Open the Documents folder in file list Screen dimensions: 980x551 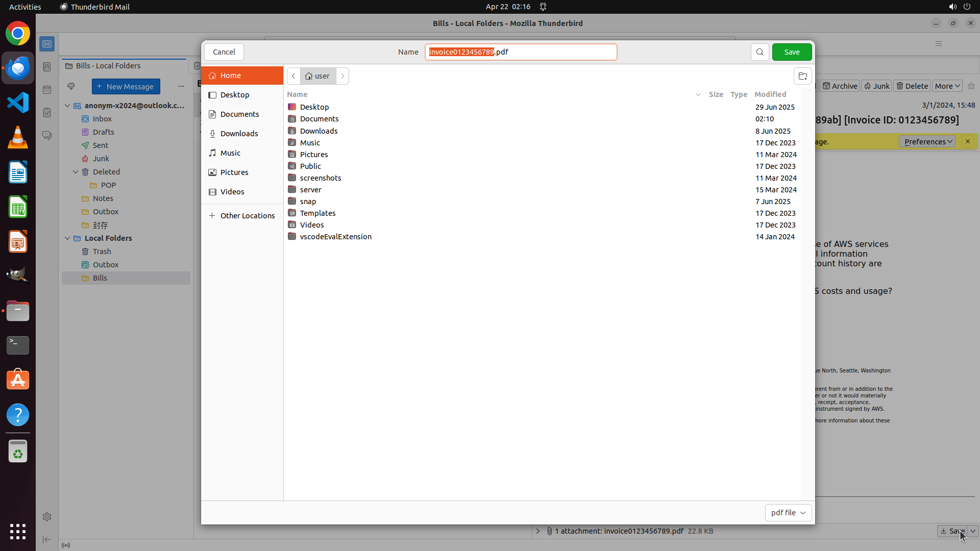(319, 119)
